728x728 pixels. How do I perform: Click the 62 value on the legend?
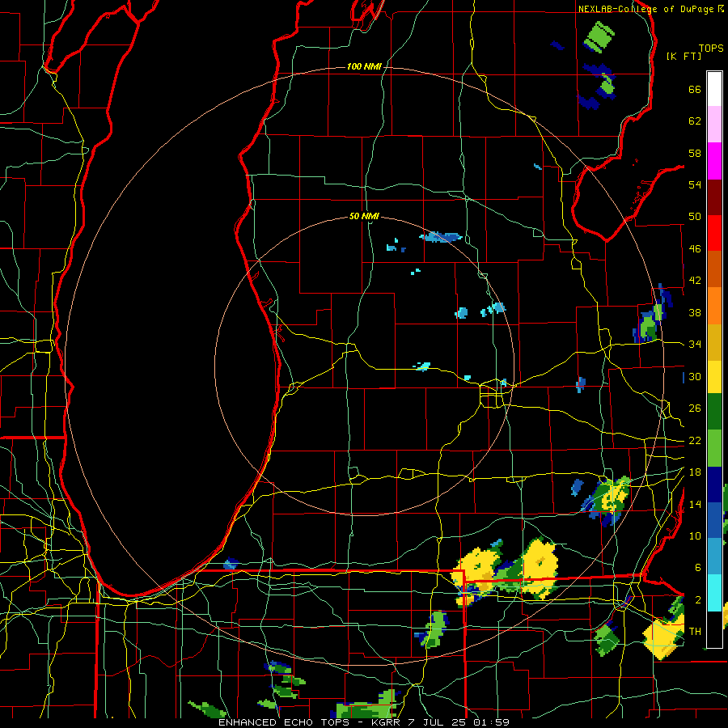pos(695,121)
